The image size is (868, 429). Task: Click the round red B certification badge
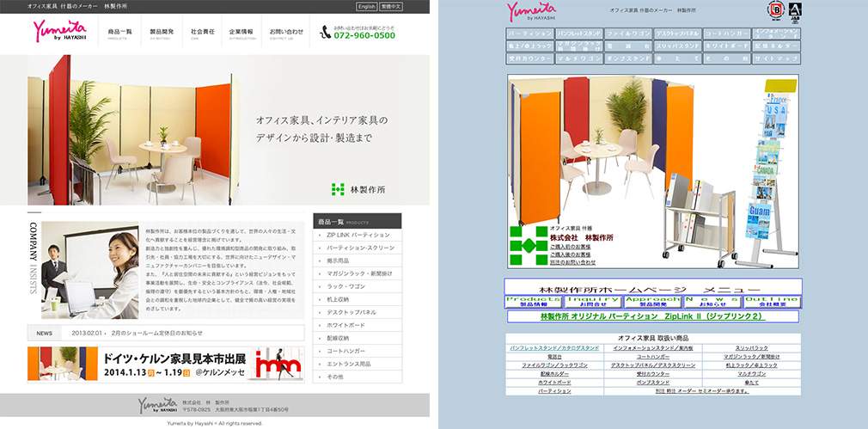(775, 10)
